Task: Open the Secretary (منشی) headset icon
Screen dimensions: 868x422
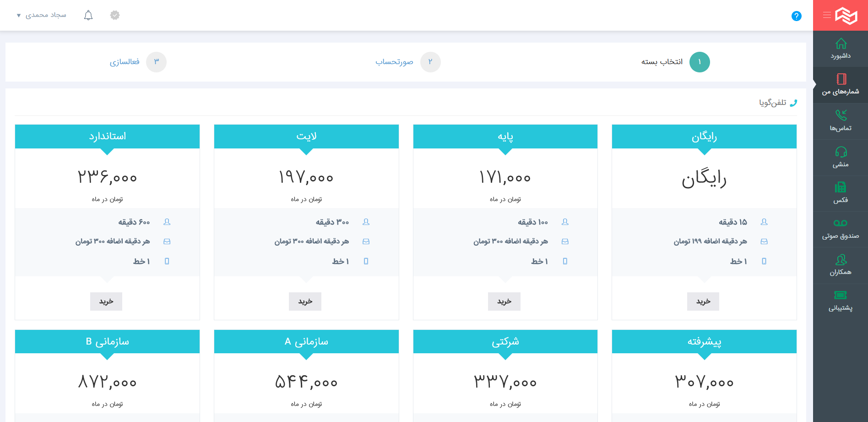Action: coord(841,152)
